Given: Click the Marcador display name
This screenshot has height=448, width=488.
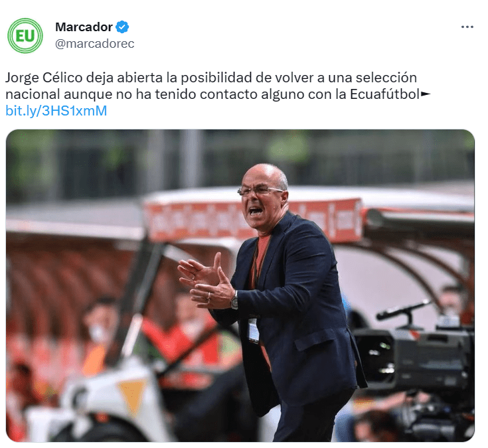Looking at the screenshot, I should click(84, 27).
